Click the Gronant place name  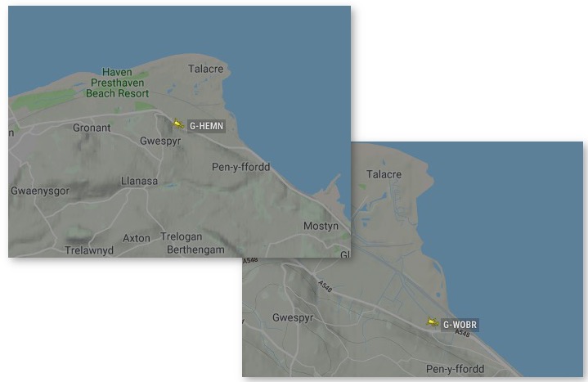[x=92, y=128]
